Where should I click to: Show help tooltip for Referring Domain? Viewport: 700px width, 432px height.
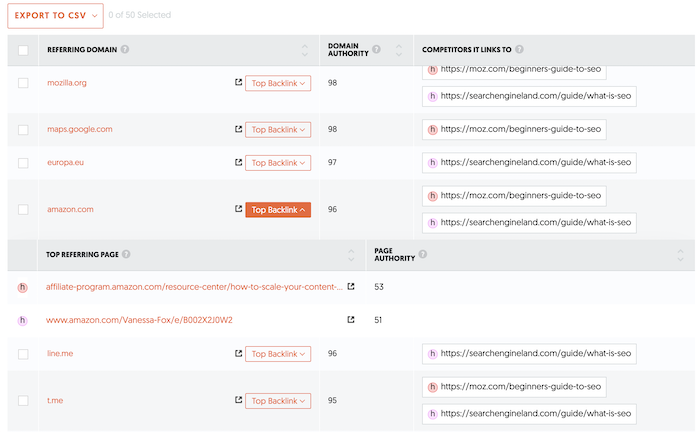coord(125,49)
